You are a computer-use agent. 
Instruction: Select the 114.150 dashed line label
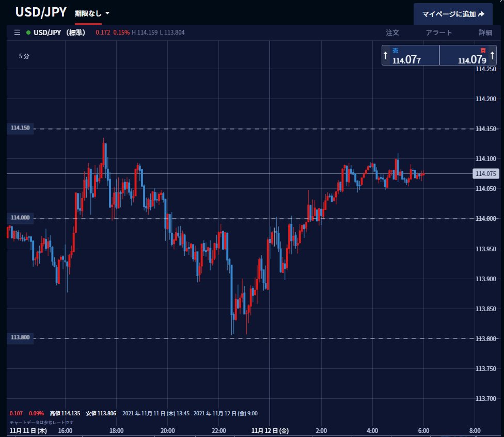click(x=20, y=128)
